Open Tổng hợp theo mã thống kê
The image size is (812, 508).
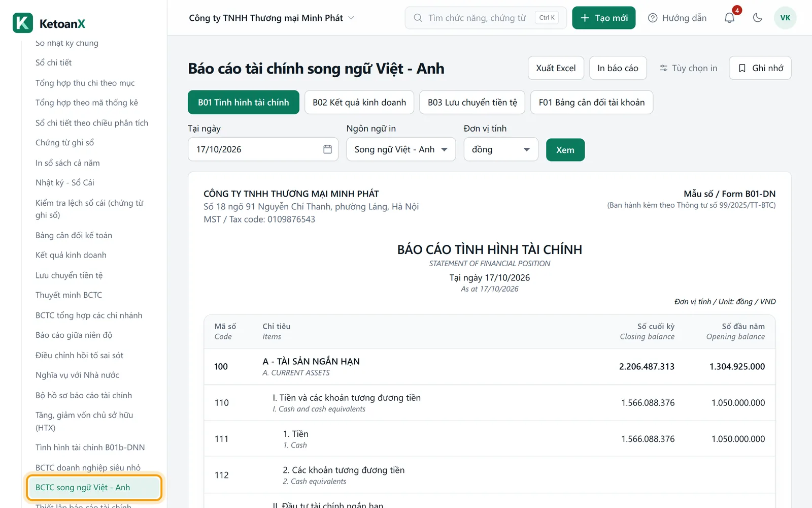86,103
